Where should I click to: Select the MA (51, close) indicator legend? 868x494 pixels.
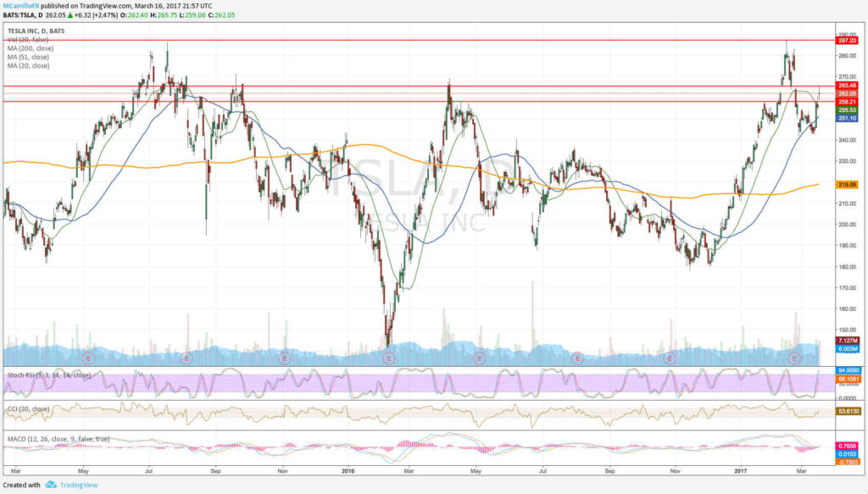(28, 57)
